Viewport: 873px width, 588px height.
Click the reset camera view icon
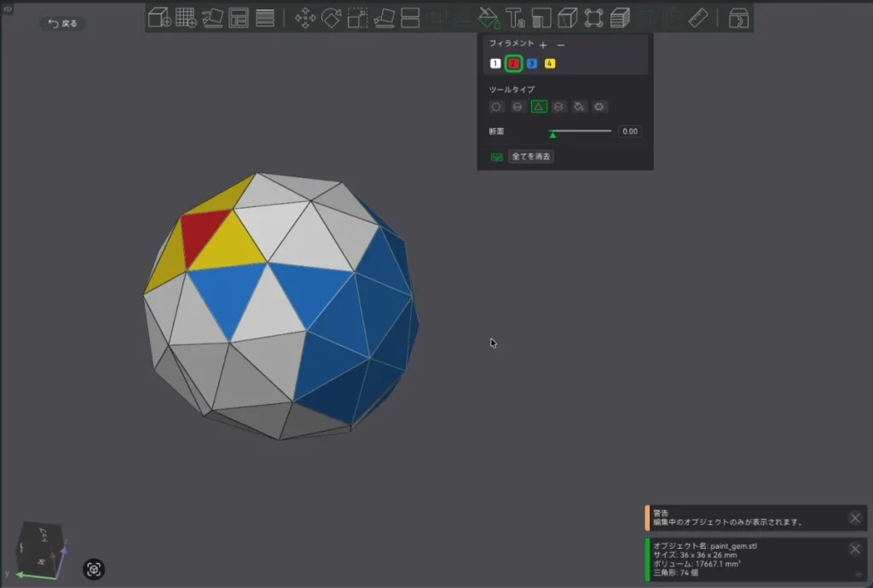point(94,569)
